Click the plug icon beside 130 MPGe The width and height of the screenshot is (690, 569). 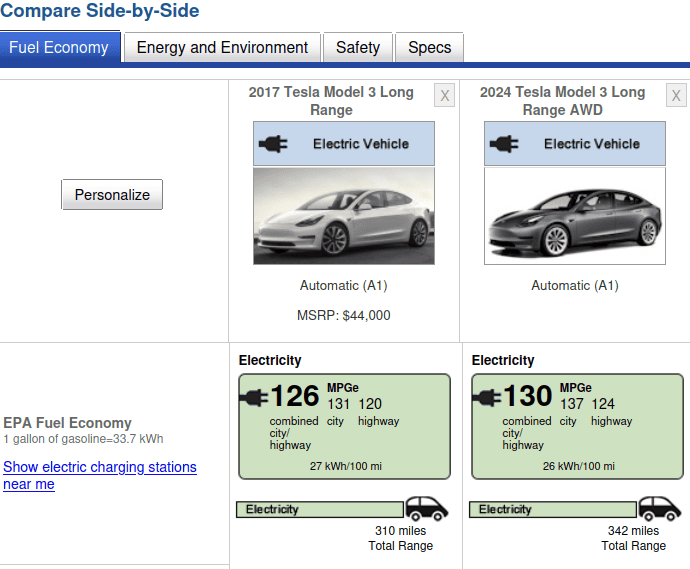tap(487, 398)
